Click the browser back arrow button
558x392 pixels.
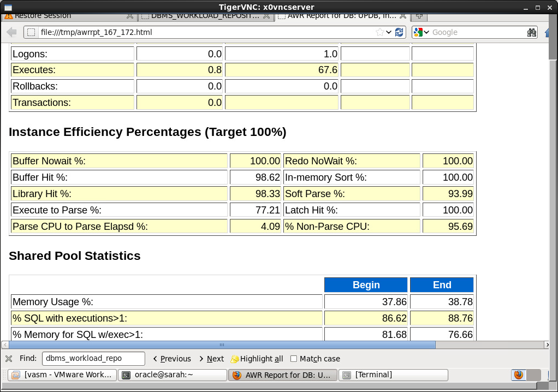pos(11,32)
